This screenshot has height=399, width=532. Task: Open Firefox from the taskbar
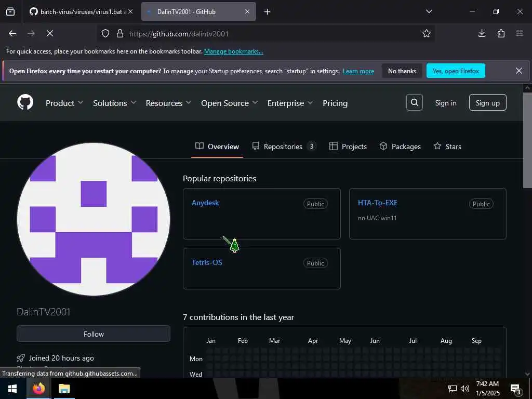(38, 389)
